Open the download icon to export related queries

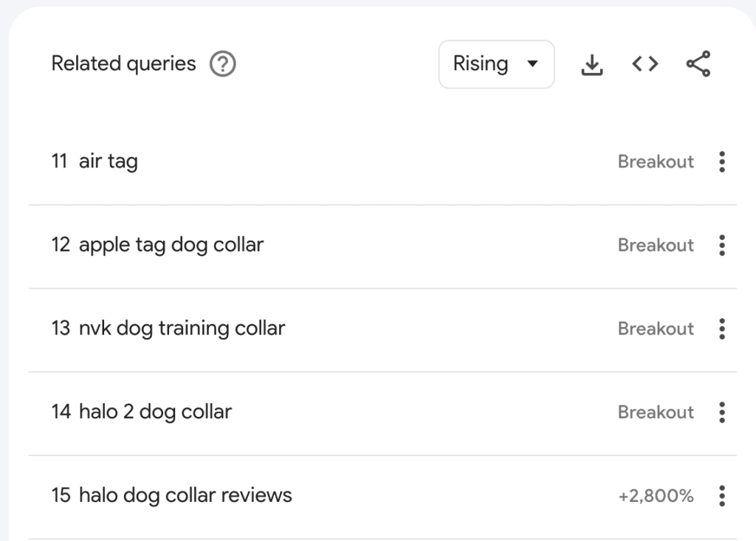point(592,64)
